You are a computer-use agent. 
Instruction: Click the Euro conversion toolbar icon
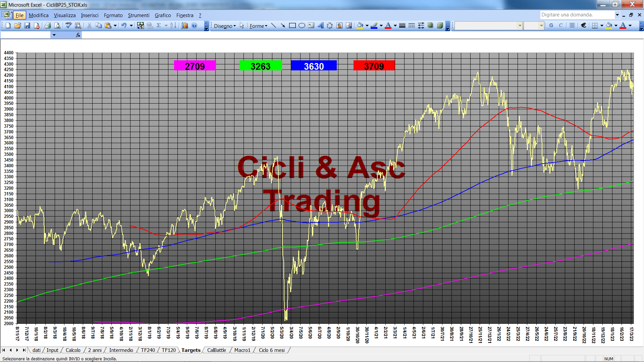point(141,25)
